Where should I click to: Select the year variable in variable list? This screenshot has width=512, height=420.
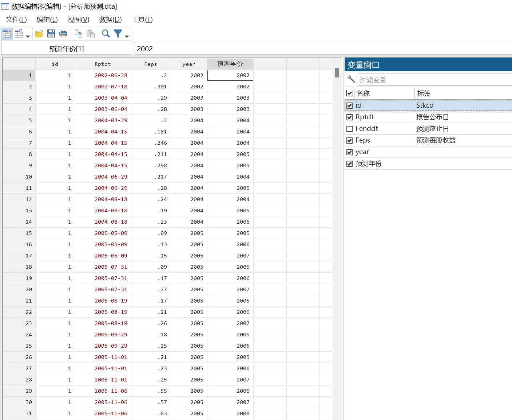point(362,152)
